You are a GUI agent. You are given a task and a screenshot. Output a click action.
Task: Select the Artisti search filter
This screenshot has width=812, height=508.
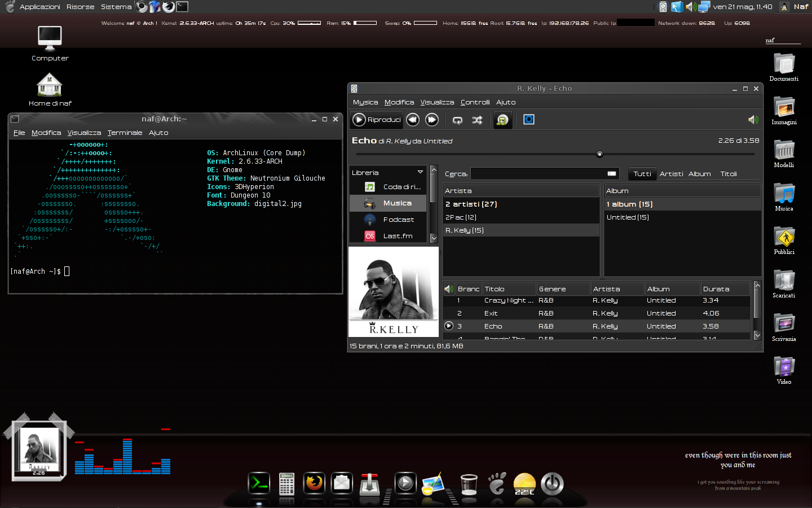pyautogui.click(x=671, y=174)
